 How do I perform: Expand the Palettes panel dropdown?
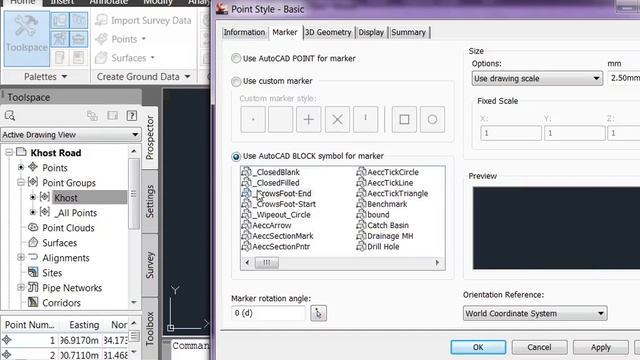[64, 77]
